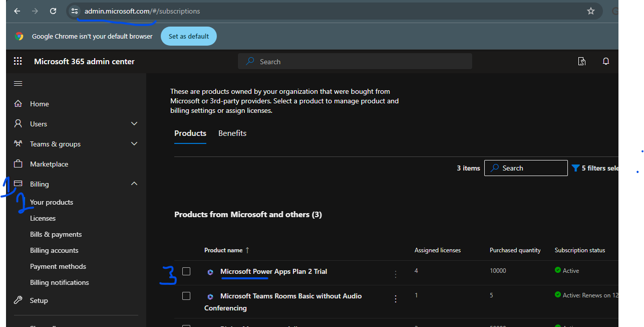Select the Teams & groups icon
The width and height of the screenshot is (644, 327).
pos(18,143)
